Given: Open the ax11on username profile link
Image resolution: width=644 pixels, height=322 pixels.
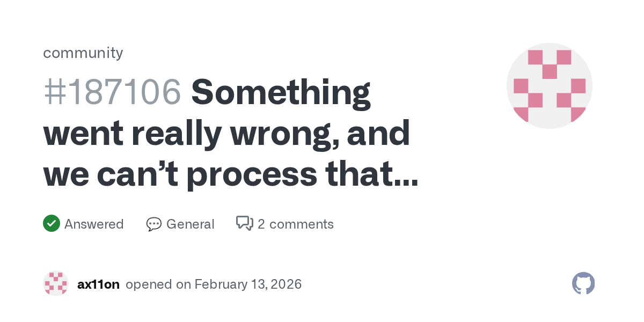Looking at the screenshot, I should (98, 284).
